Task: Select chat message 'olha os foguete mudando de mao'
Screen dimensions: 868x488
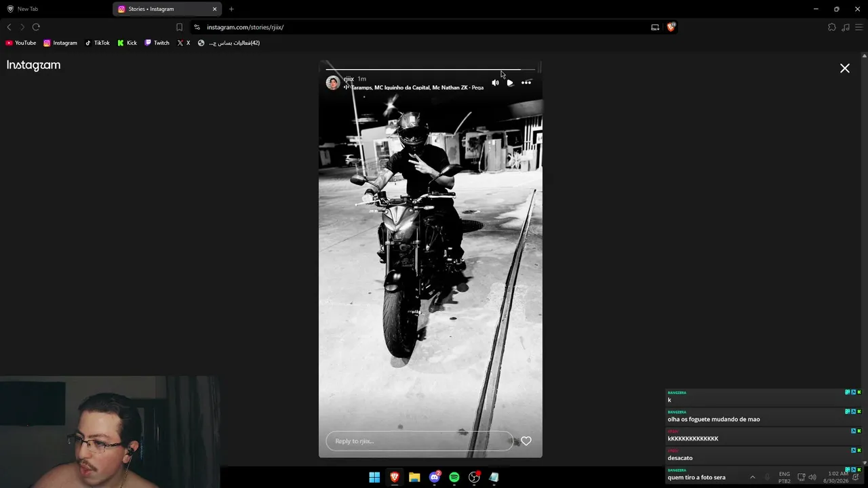Action: click(x=713, y=420)
